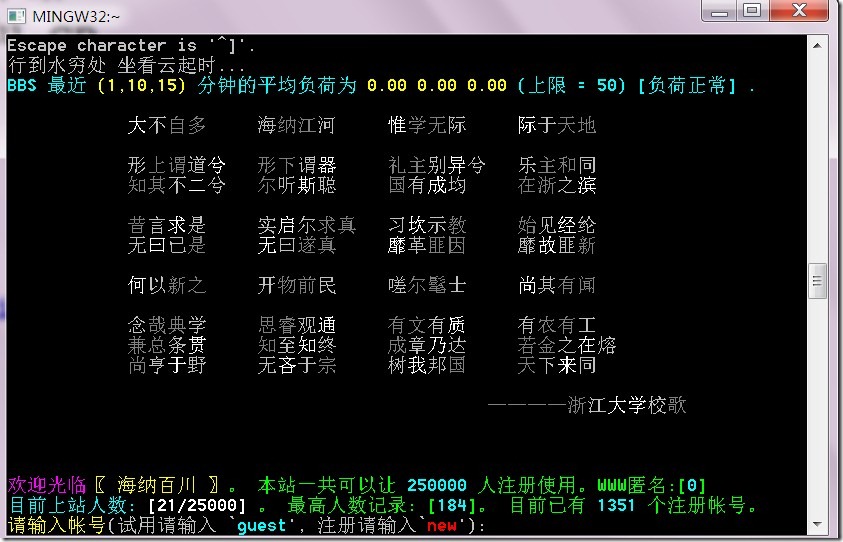
Task: Maximize the MINGW32 terminal window
Action: point(752,11)
